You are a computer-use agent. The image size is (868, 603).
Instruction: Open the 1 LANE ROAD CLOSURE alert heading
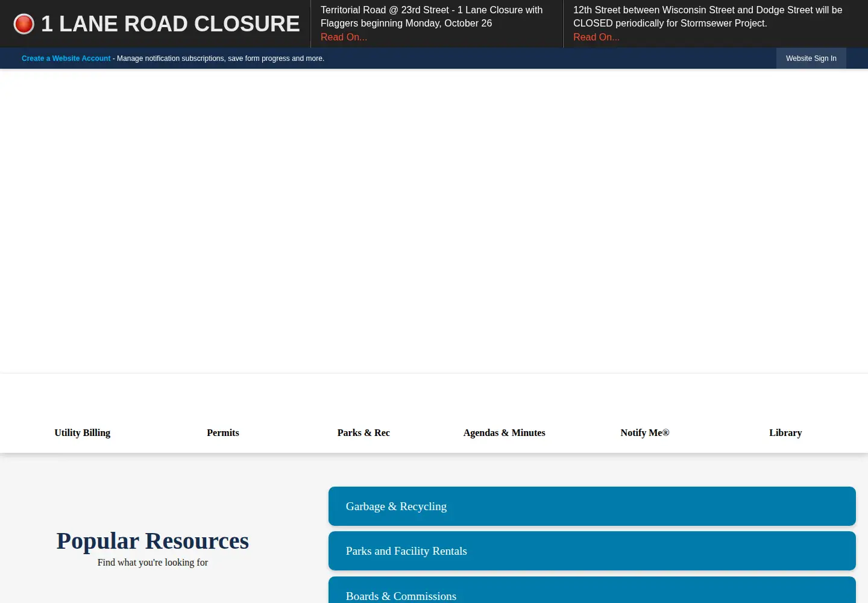pos(171,24)
